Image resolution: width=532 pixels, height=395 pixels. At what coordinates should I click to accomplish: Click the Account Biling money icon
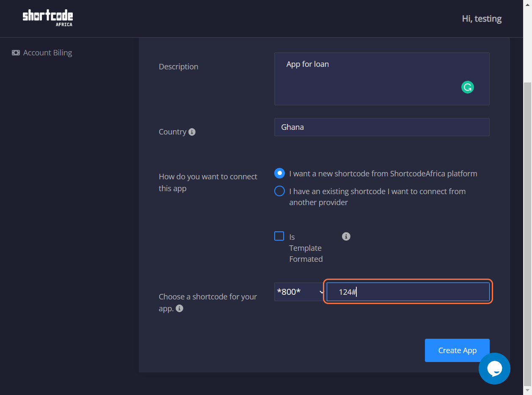click(16, 53)
